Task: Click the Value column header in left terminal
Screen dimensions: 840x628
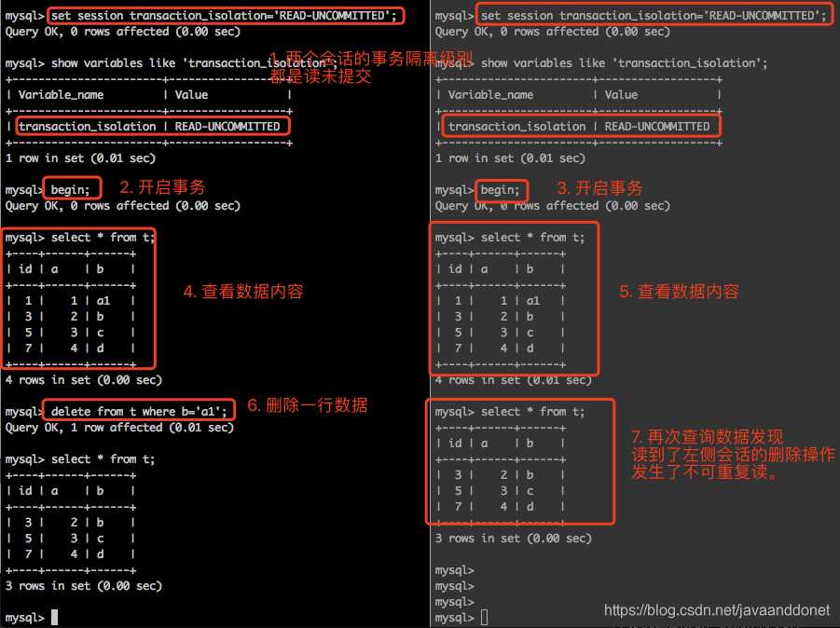Action: [x=191, y=95]
